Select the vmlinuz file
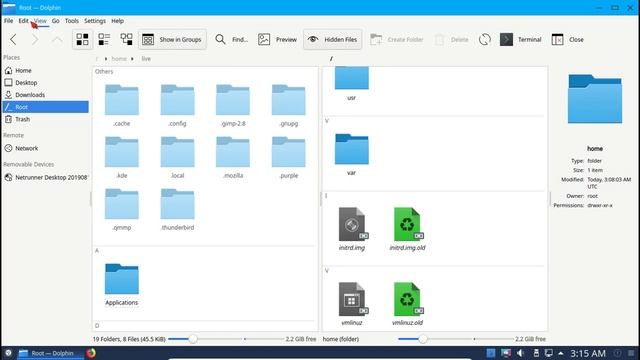640x360 pixels. coord(351,304)
